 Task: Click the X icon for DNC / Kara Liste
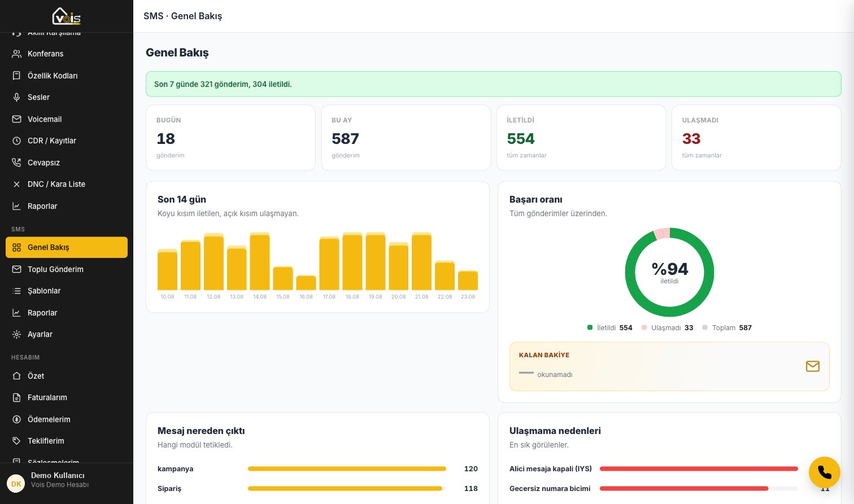pos(16,184)
